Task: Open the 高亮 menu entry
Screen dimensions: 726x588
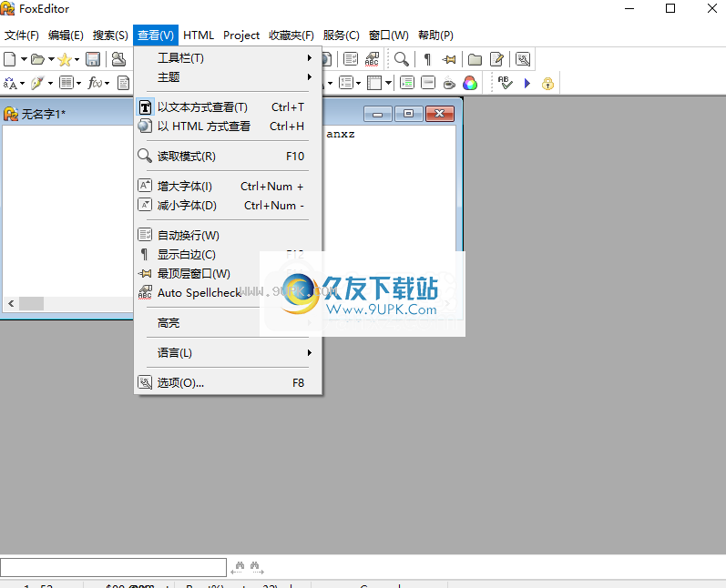Action: tap(228, 323)
